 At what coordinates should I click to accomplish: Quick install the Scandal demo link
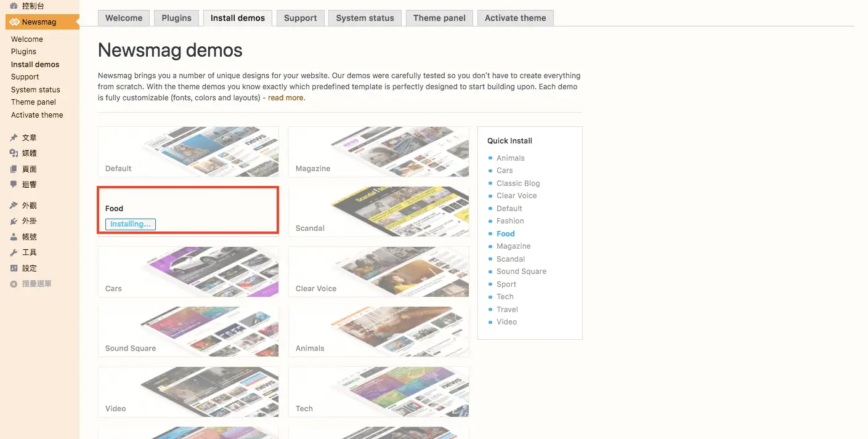pos(511,259)
